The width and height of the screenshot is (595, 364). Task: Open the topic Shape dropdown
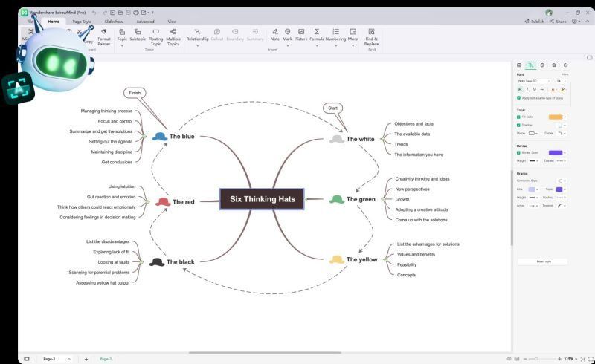533,134
